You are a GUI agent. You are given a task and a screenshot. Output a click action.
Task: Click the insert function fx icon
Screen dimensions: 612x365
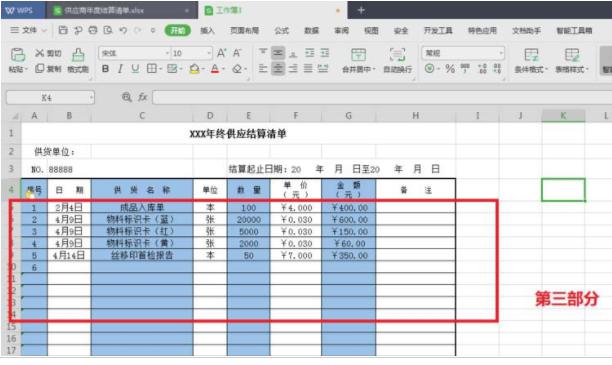[142, 97]
